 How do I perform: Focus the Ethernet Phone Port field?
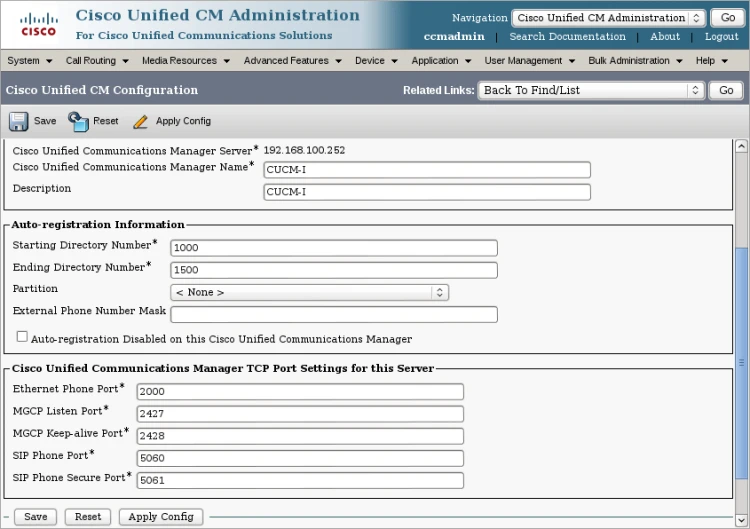coord(300,391)
